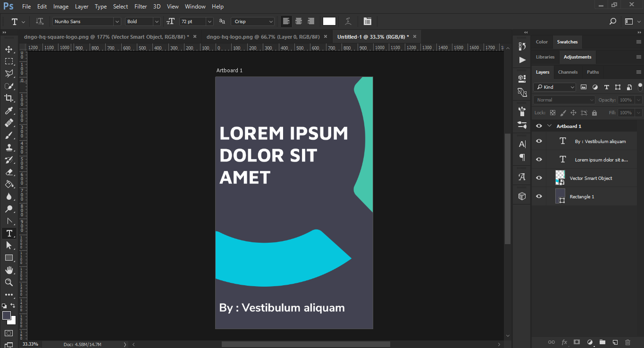644x348 pixels.
Task: Swap foreground and background colors
Action: (x=13, y=306)
